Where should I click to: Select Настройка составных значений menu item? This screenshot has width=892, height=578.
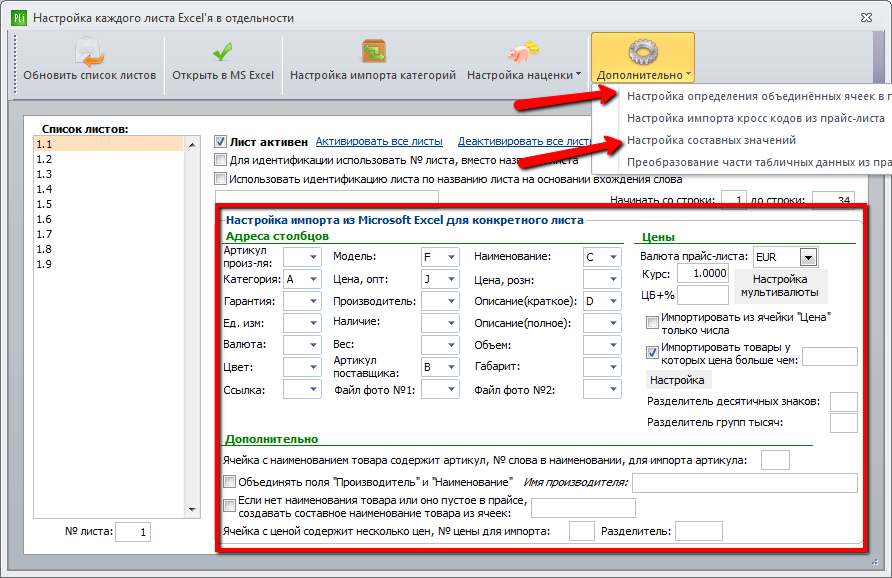742,140
